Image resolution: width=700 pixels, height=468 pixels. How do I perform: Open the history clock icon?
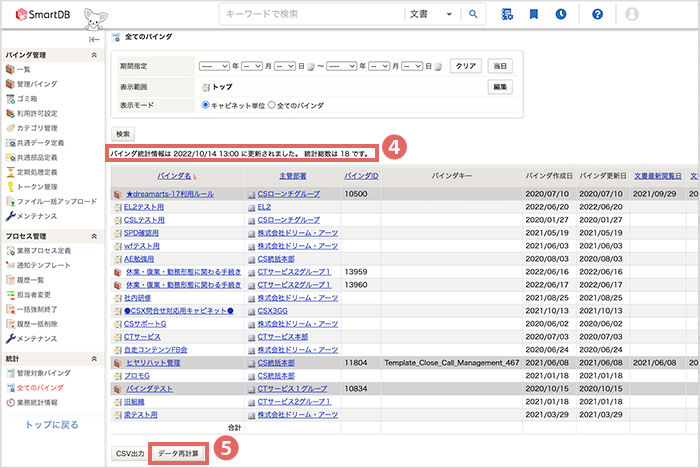561,14
